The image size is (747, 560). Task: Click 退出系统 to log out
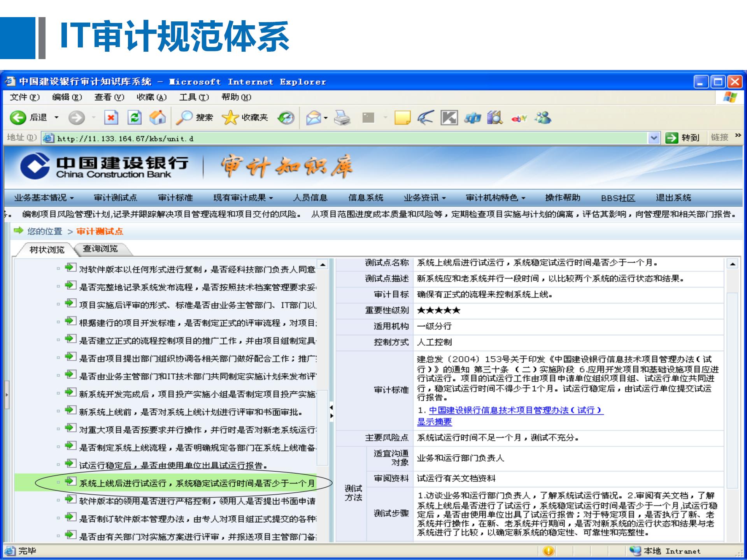[673, 198]
